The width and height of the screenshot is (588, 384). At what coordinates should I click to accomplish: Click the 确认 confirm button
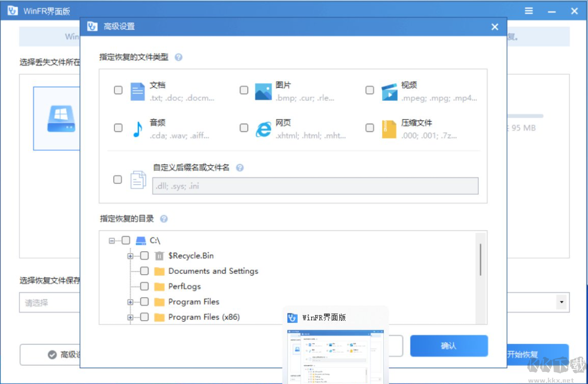(449, 346)
